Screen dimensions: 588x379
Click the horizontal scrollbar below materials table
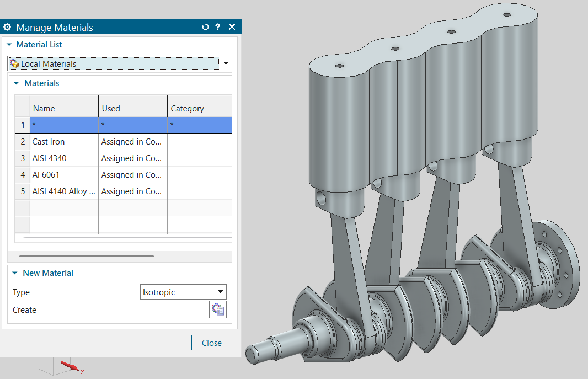pos(87,256)
